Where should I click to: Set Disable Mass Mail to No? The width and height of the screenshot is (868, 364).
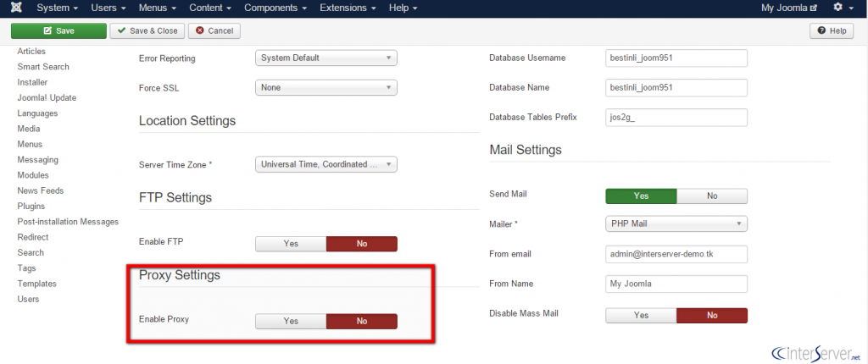coord(712,315)
